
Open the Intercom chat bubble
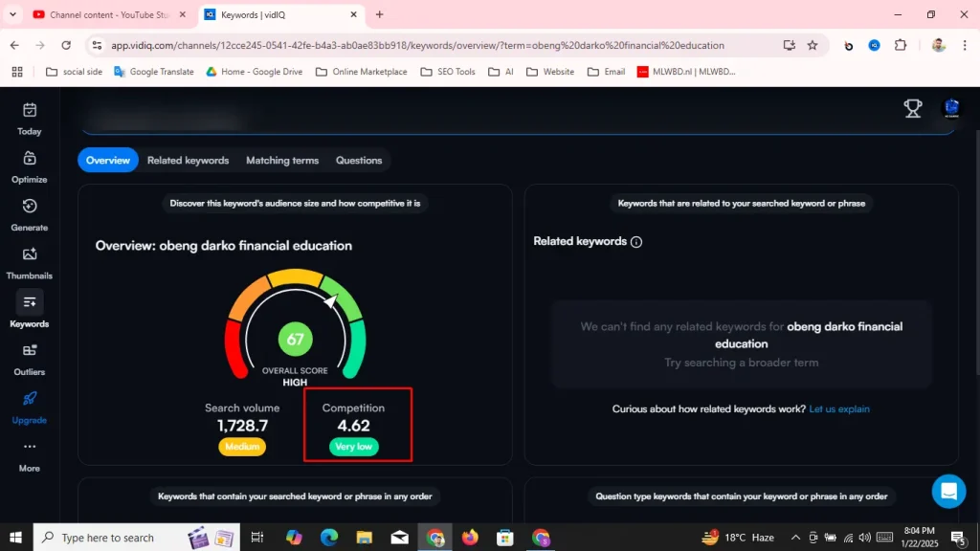coord(948,491)
